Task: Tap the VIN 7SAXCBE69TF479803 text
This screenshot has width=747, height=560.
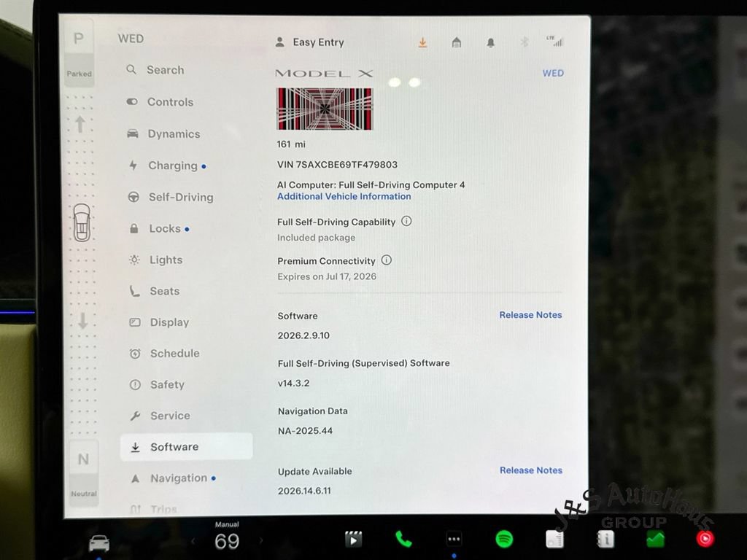Action: (337, 165)
